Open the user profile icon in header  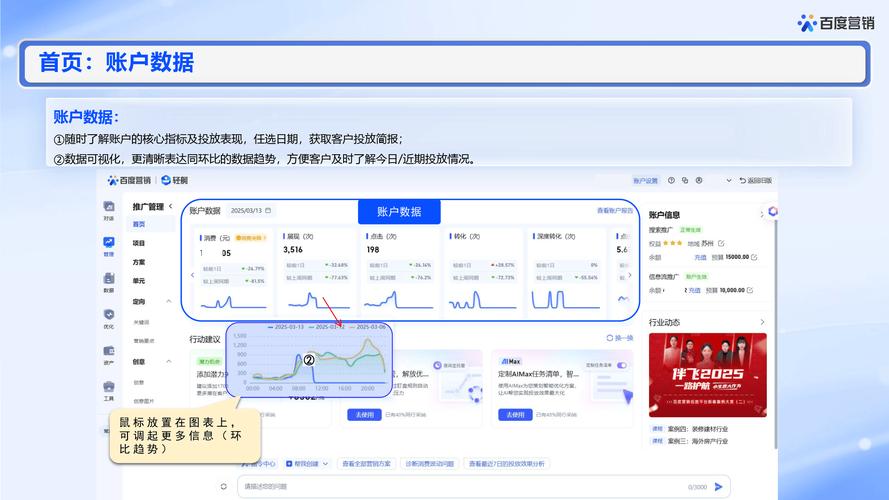[x=699, y=180]
